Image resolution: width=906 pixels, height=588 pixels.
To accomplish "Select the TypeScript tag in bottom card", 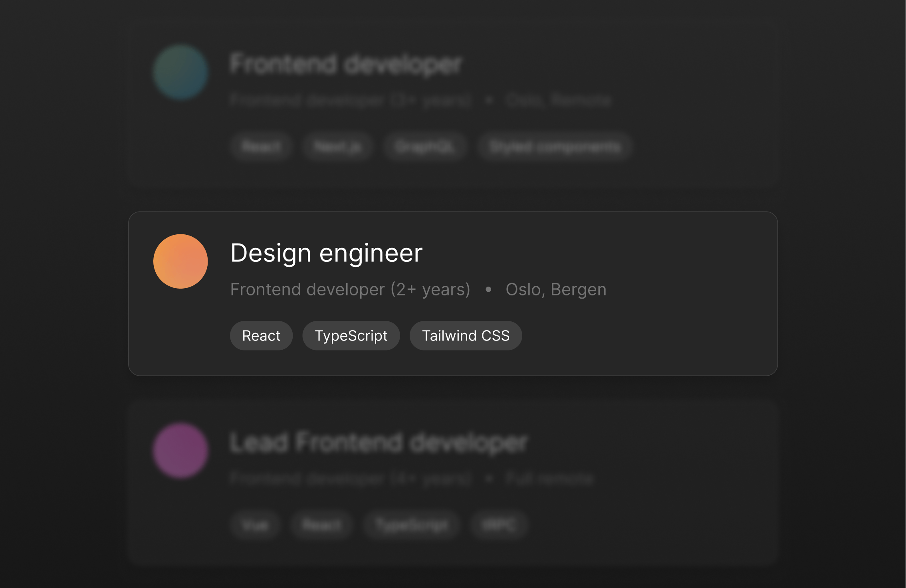I will 412,525.
